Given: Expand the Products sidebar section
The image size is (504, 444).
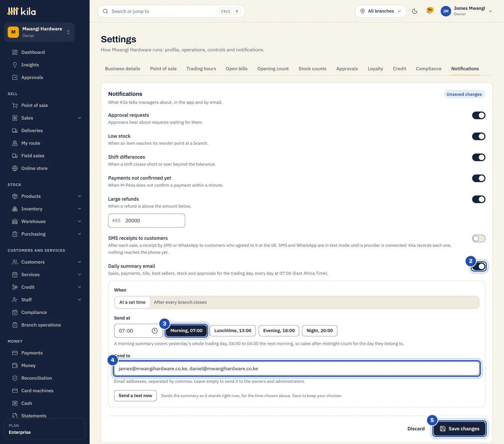Looking at the screenshot, I should tap(79, 196).
